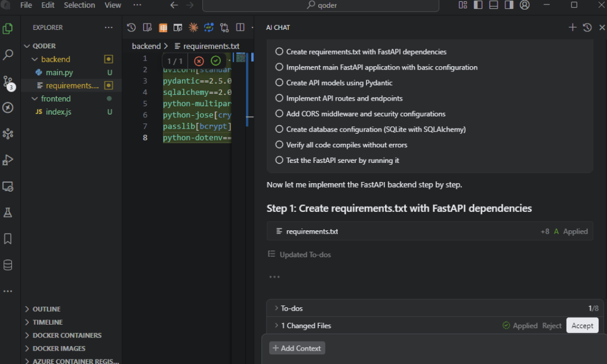Open Run and Debug view
The height and width of the screenshot is (364, 607).
tap(8, 160)
